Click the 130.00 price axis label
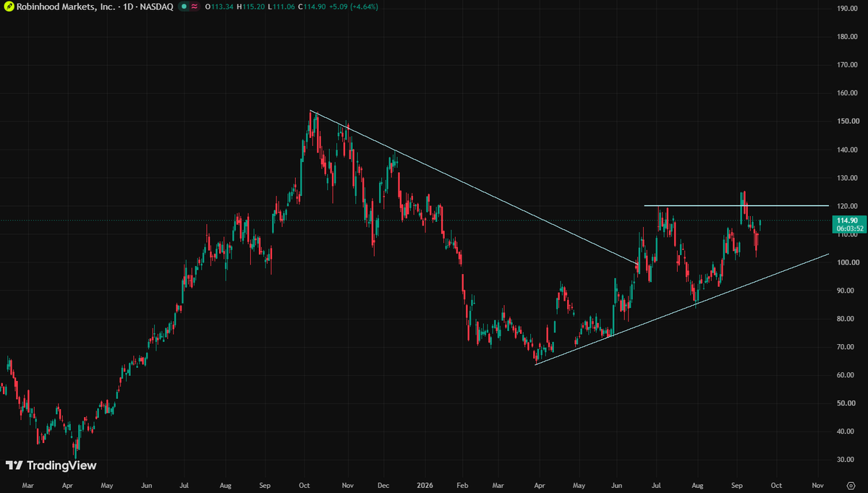Screen dimensions: 868x493 pos(847,178)
